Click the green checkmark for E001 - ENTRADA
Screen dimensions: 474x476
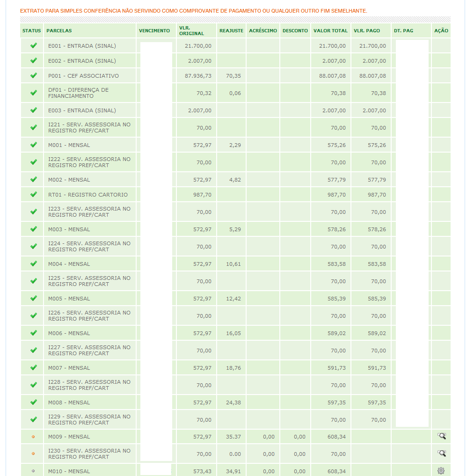(x=33, y=45)
